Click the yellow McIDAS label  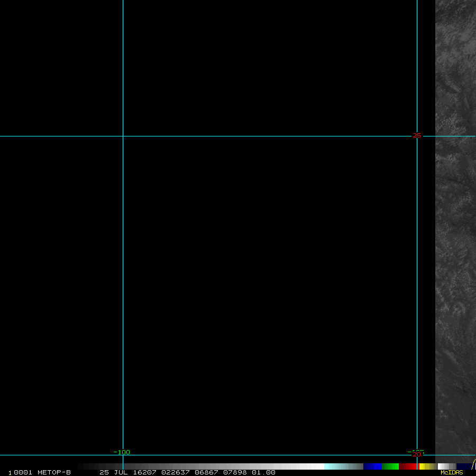click(452, 472)
